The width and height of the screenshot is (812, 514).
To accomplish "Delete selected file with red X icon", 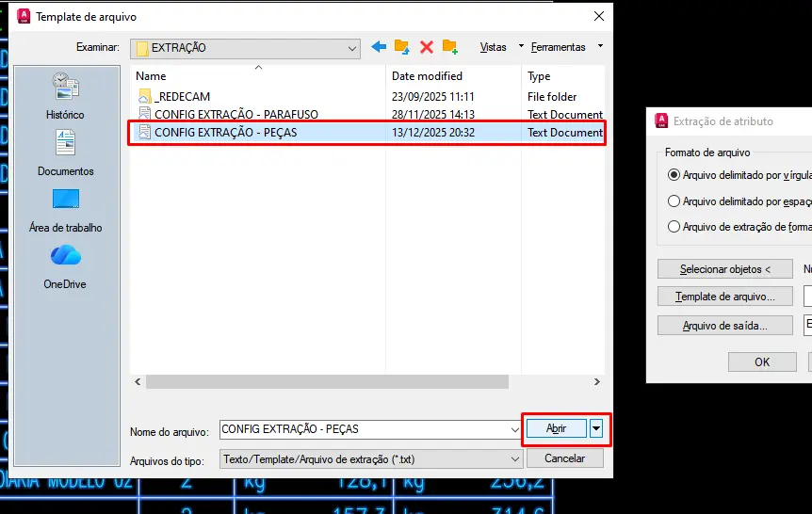I will tap(426, 48).
